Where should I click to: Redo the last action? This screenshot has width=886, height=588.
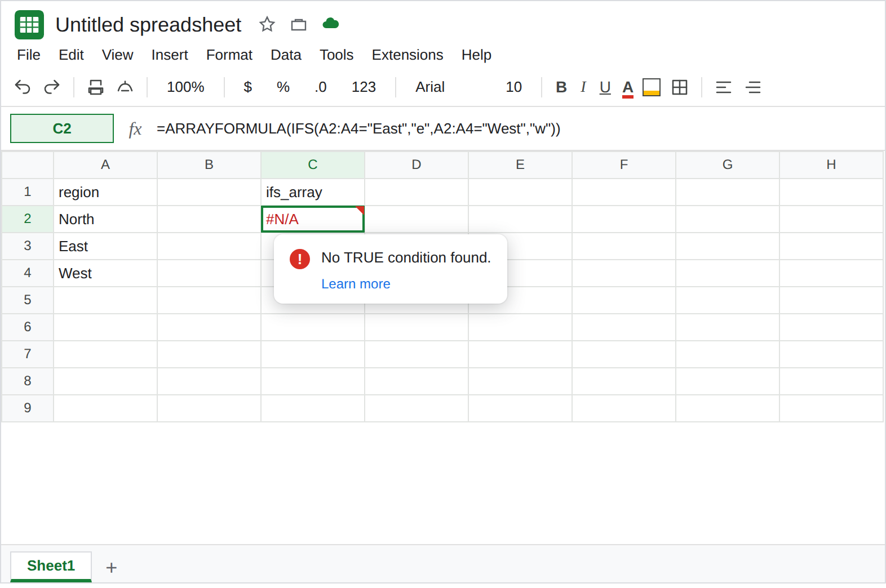(x=52, y=87)
